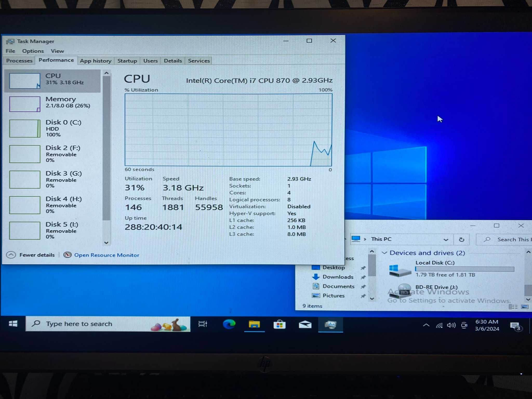Expand the App history tab
The height and width of the screenshot is (399, 532).
pyautogui.click(x=96, y=60)
